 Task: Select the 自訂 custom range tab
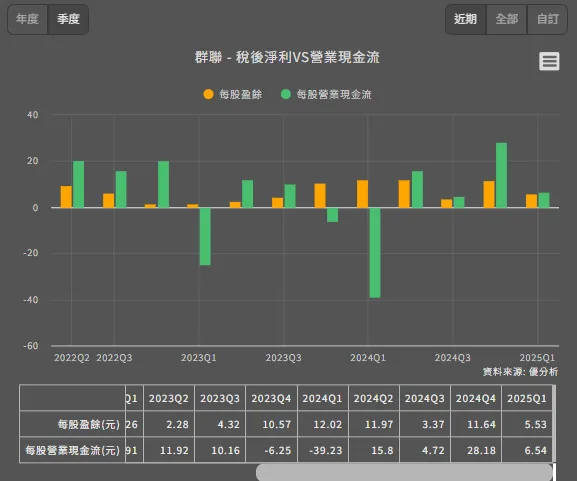(x=548, y=19)
